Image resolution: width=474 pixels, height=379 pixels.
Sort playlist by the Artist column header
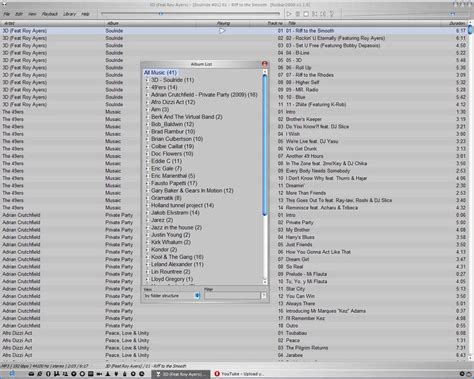pos(53,23)
